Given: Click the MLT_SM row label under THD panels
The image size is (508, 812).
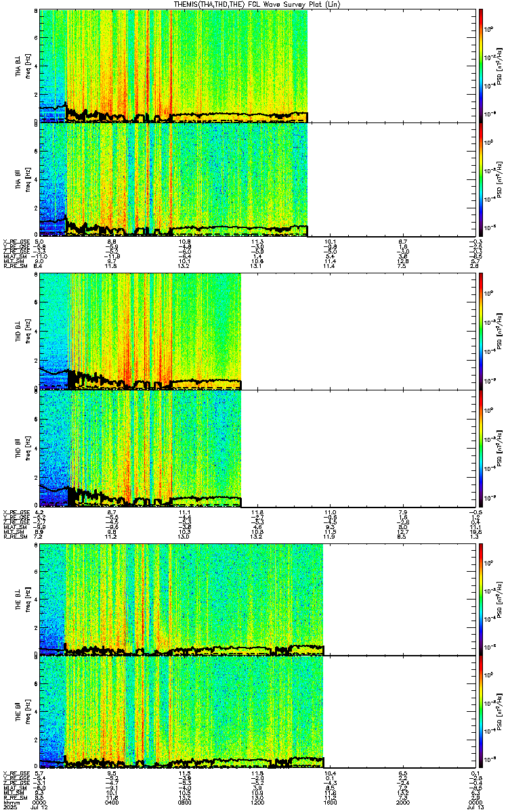Looking at the screenshot, I should click(x=14, y=532).
